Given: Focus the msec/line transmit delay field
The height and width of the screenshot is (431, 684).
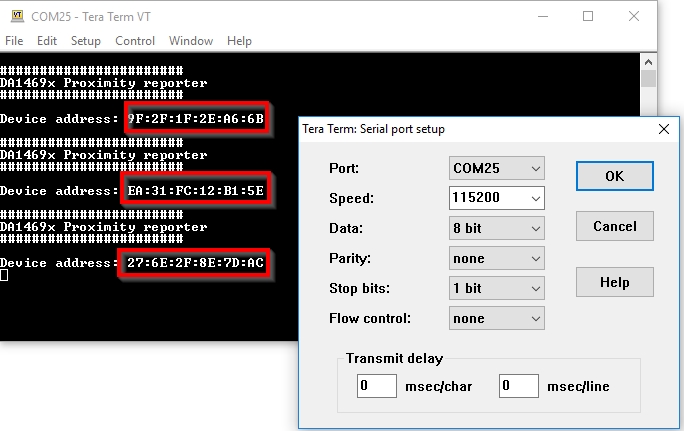Looking at the screenshot, I should coord(519,386).
